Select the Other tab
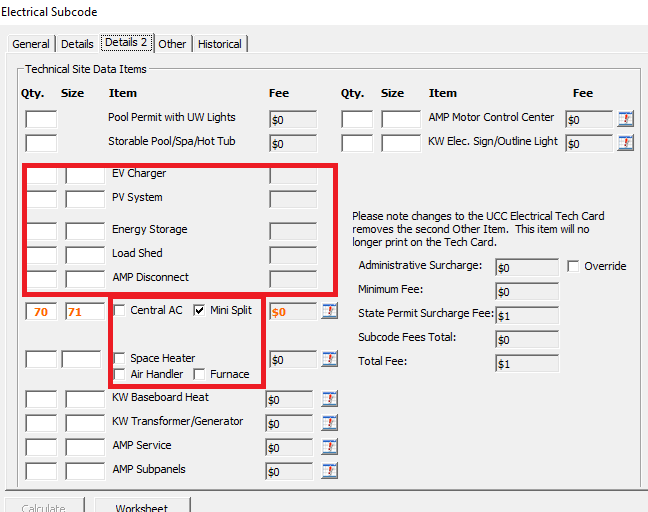The height and width of the screenshot is (512, 648). pyautogui.click(x=172, y=44)
